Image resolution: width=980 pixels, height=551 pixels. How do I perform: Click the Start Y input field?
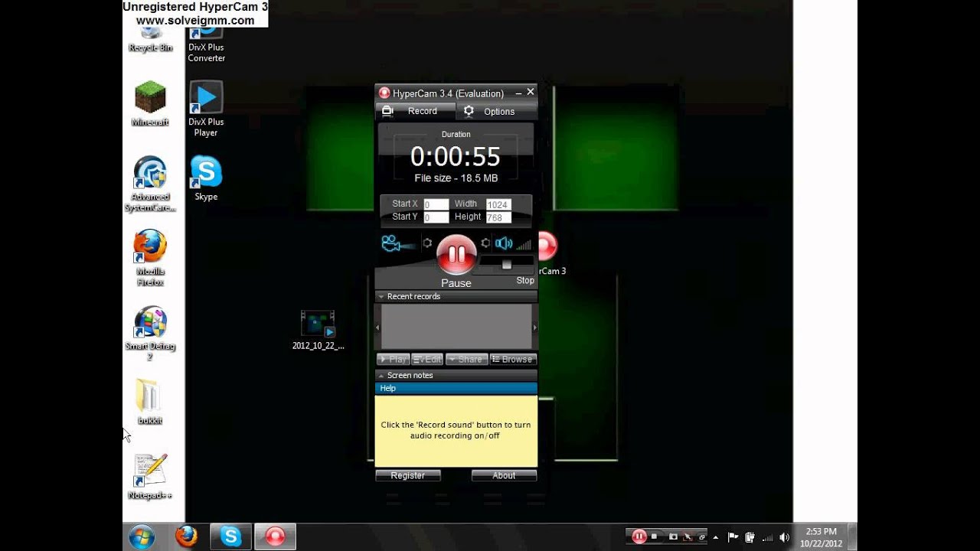click(x=436, y=217)
